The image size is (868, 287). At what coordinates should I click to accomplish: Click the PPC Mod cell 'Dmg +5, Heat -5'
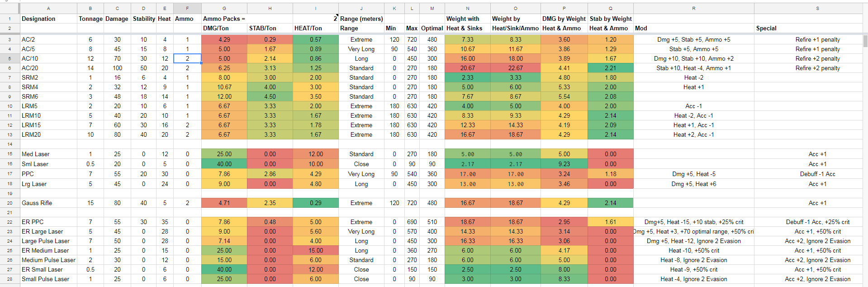point(693,174)
